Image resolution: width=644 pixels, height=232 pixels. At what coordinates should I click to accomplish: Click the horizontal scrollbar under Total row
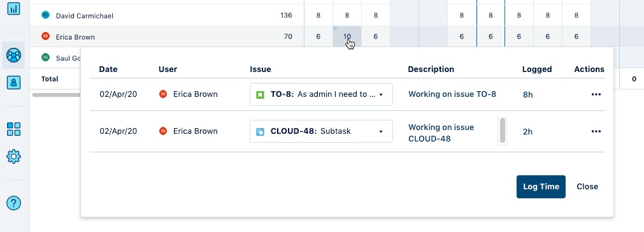coord(57,95)
